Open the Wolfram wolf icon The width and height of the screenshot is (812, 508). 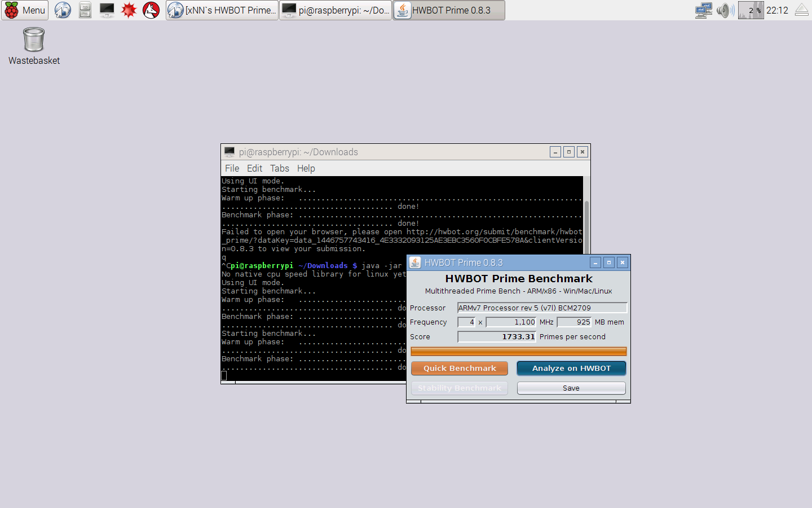pos(151,10)
